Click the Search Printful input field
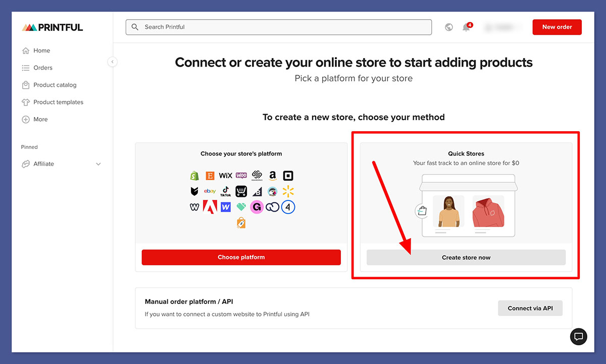Image resolution: width=606 pixels, height=364 pixels. coord(278,27)
